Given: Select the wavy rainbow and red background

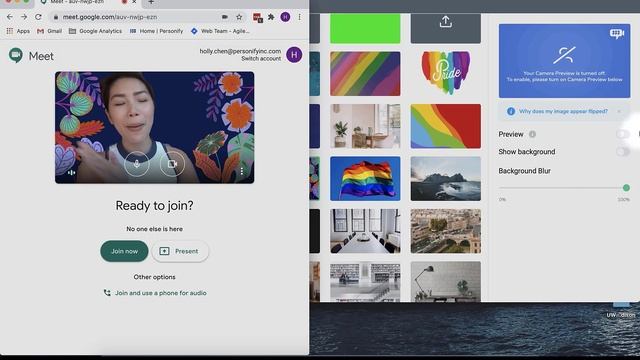Looking at the screenshot, I should pos(445,126).
